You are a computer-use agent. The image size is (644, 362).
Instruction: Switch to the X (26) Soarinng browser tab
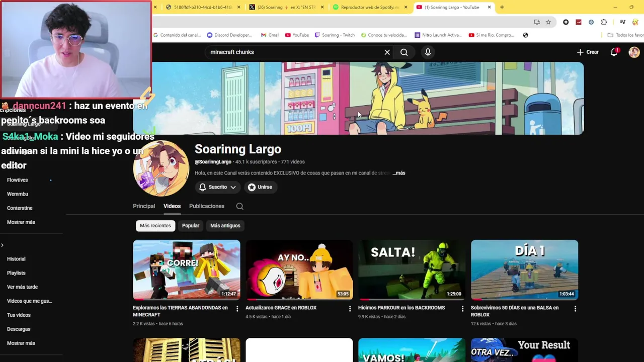(287, 7)
